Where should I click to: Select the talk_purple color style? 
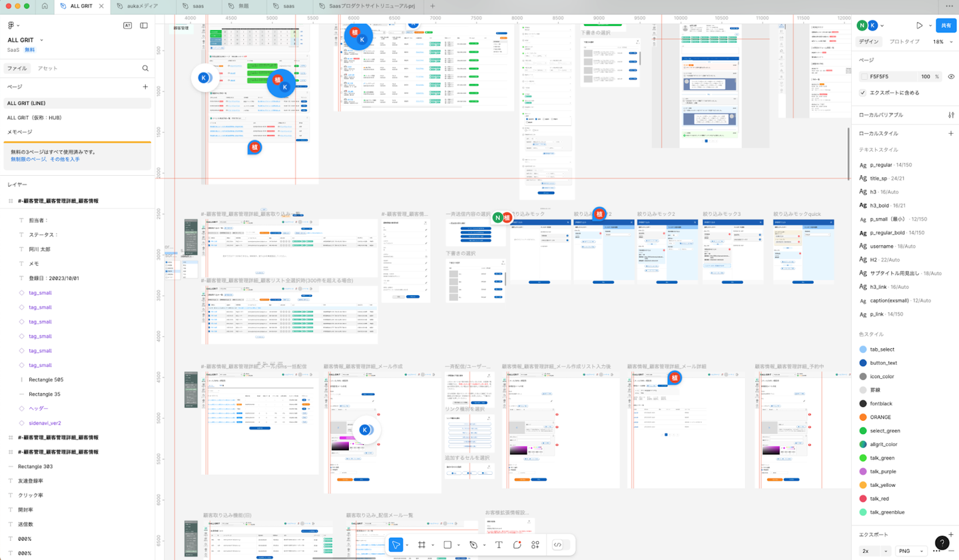click(882, 471)
